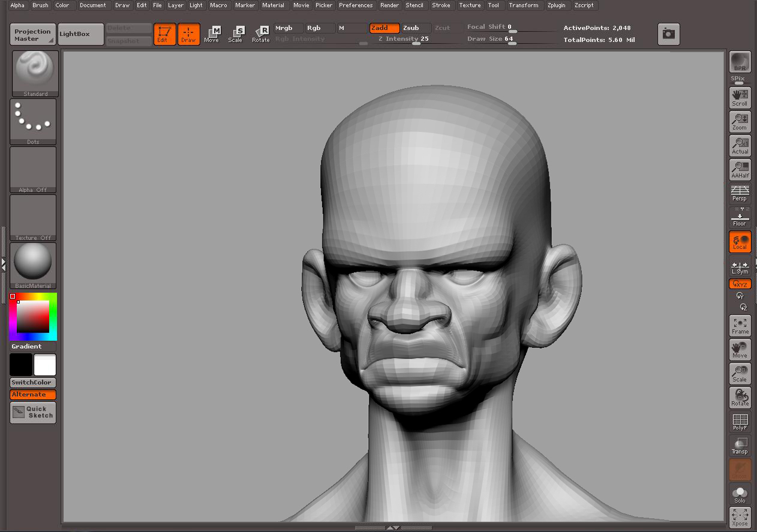Open the Zplugin menu

[556, 5]
